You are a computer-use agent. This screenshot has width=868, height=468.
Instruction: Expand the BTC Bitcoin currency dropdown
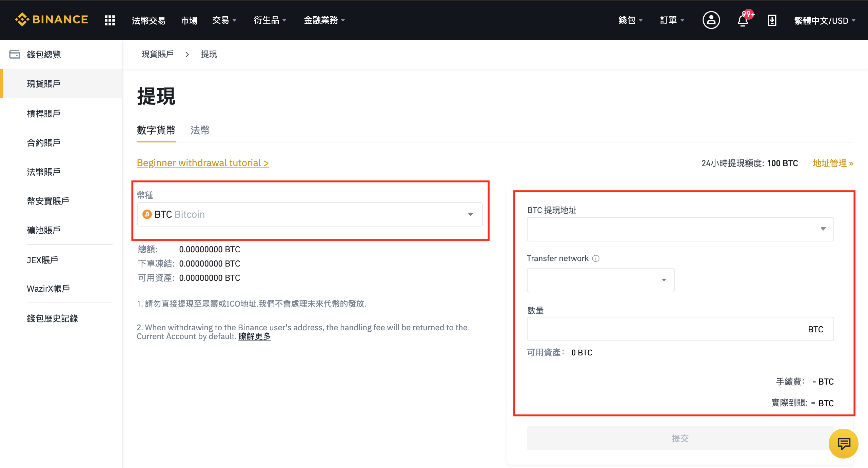click(472, 214)
